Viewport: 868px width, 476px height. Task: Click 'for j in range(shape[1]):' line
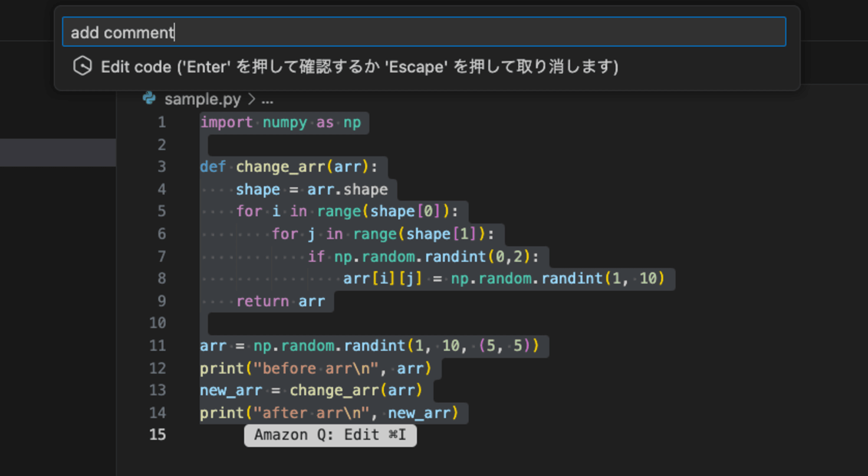pos(383,234)
